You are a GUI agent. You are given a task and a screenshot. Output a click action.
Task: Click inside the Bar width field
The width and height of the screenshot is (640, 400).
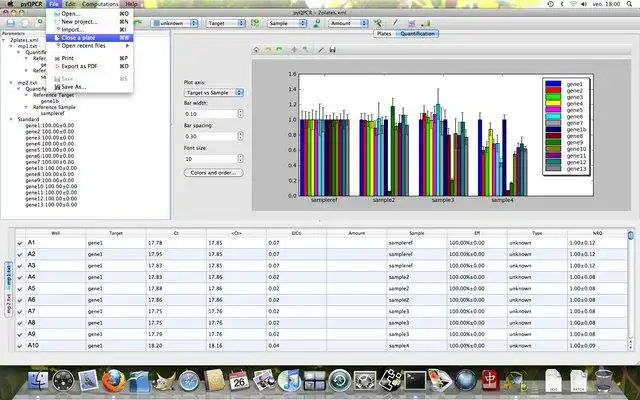pos(209,114)
